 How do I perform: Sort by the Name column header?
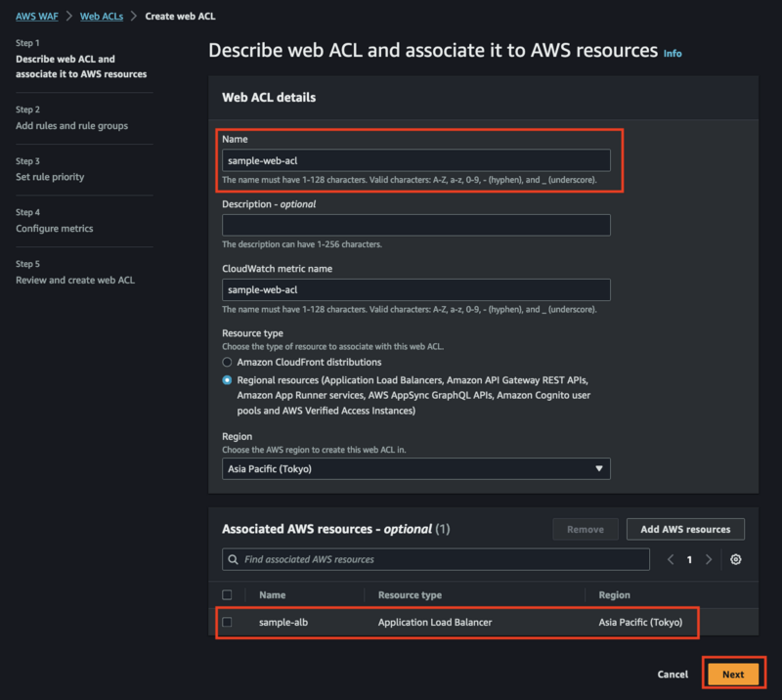(273, 594)
